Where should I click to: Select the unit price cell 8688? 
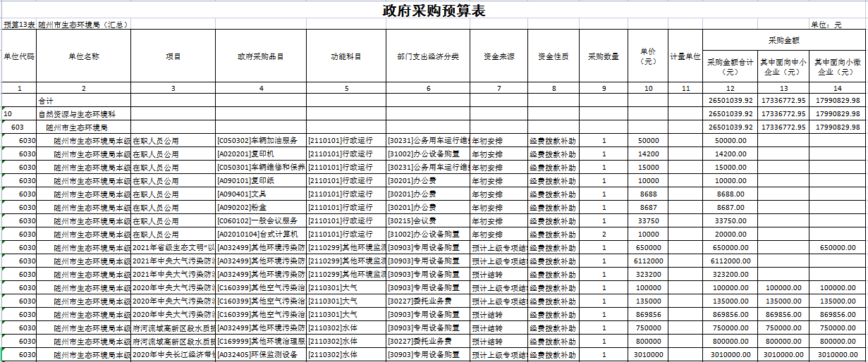648,194
